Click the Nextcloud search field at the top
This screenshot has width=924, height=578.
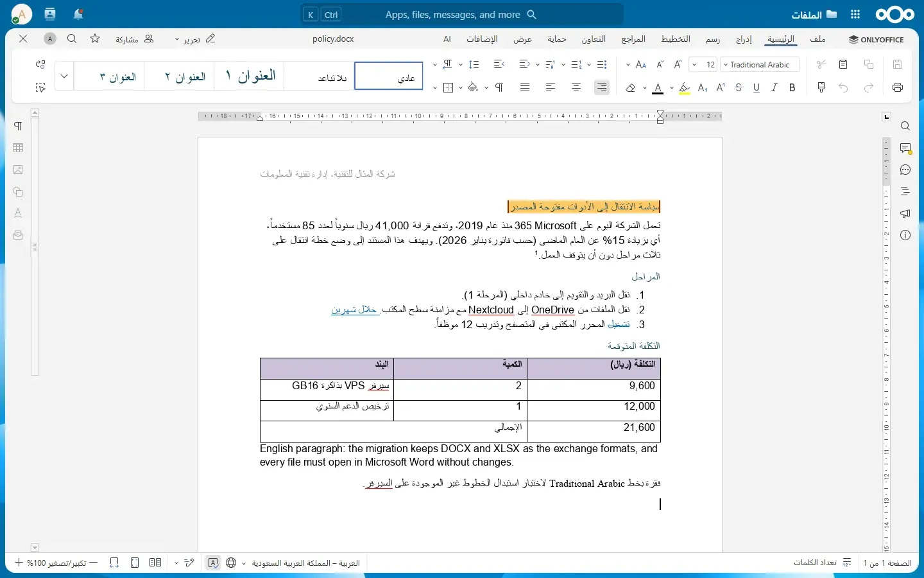click(x=461, y=14)
